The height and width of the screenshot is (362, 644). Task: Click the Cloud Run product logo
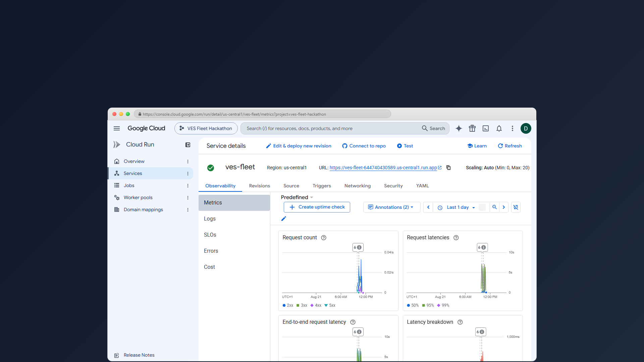tap(117, 144)
